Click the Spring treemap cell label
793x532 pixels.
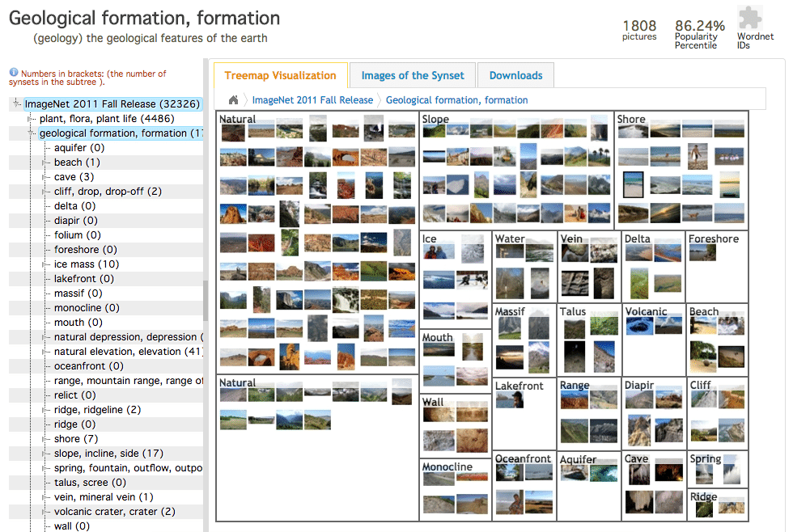tap(706, 458)
